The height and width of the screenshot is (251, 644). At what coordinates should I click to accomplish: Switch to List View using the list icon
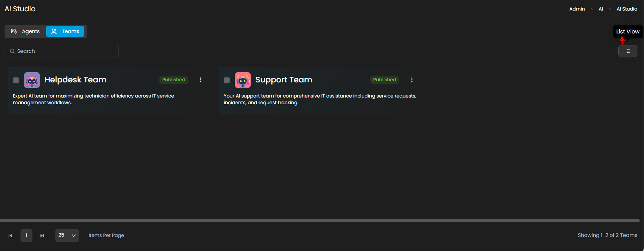[x=627, y=51]
